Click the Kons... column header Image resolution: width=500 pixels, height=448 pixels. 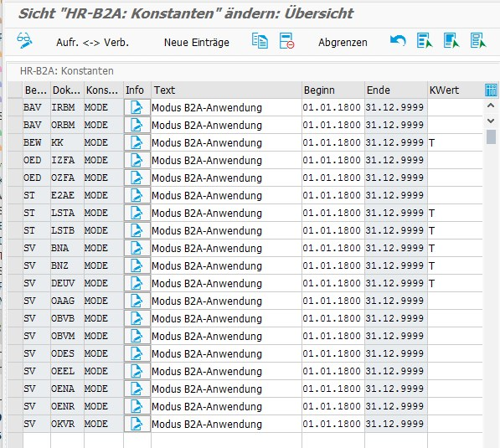click(104, 90)
